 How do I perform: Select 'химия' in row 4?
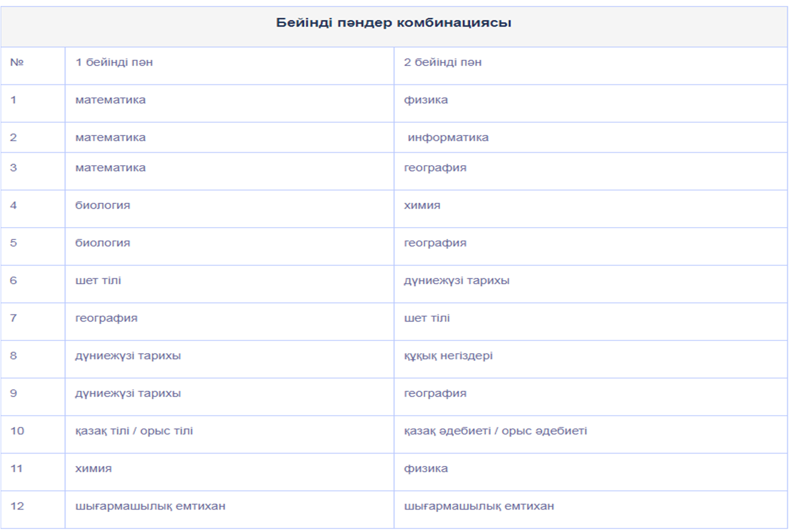422,205
